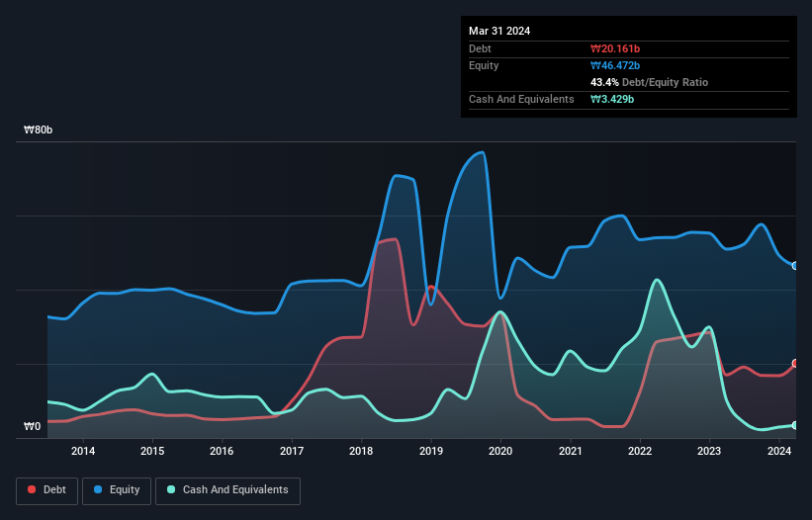Select the blue Equity endpoint marker
The image size is (812, 520).
(795, 265)
